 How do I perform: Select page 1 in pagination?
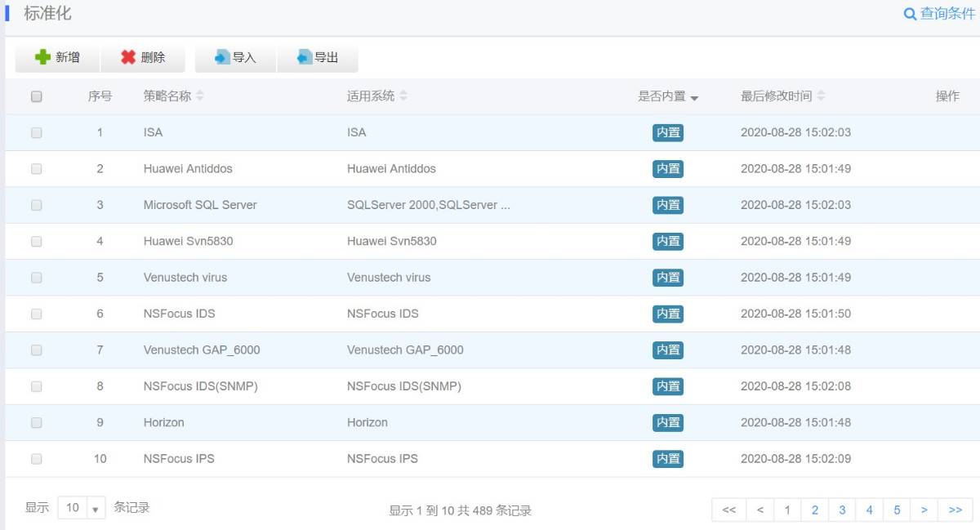pyautogui.click(x=787, y=510)
